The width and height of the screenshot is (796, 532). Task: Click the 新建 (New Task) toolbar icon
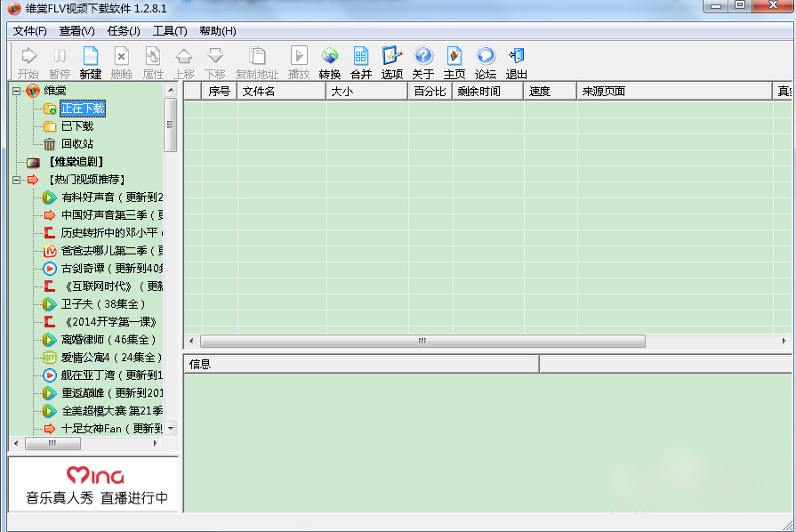point(89,59)
